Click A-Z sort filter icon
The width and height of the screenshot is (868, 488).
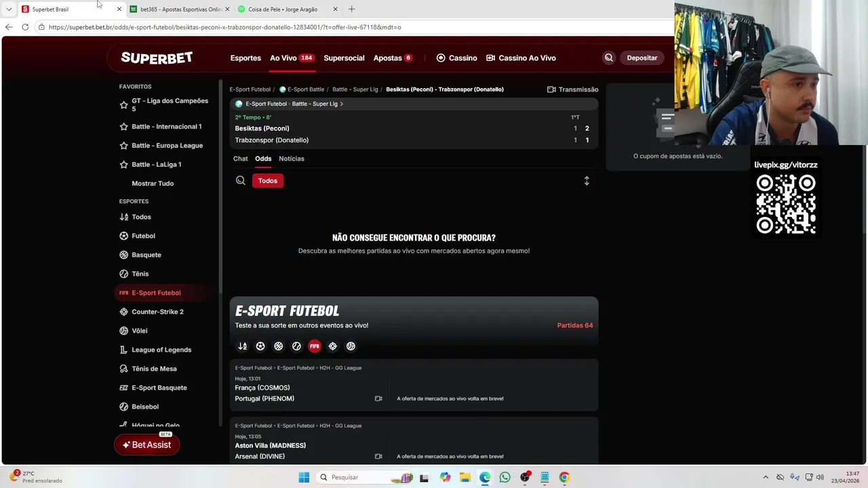point(242,346)
